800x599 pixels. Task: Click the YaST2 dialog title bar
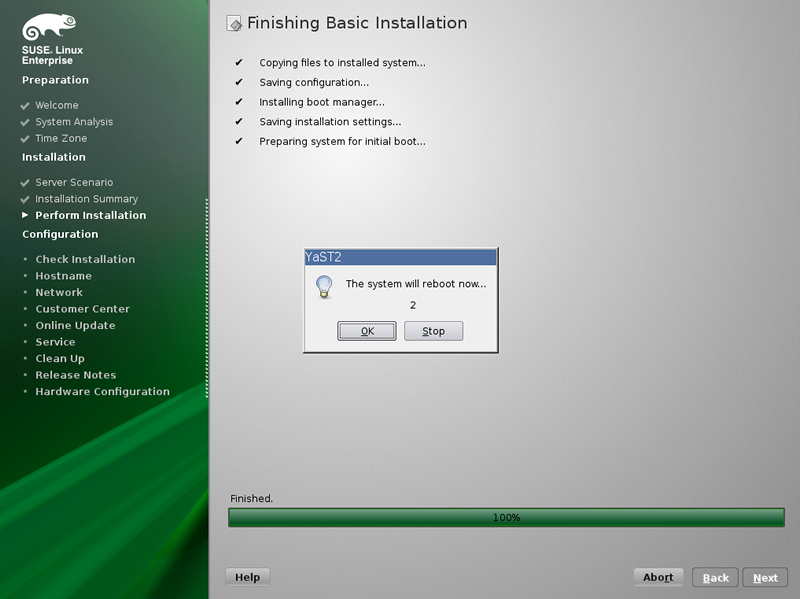(x=400, y=257)
